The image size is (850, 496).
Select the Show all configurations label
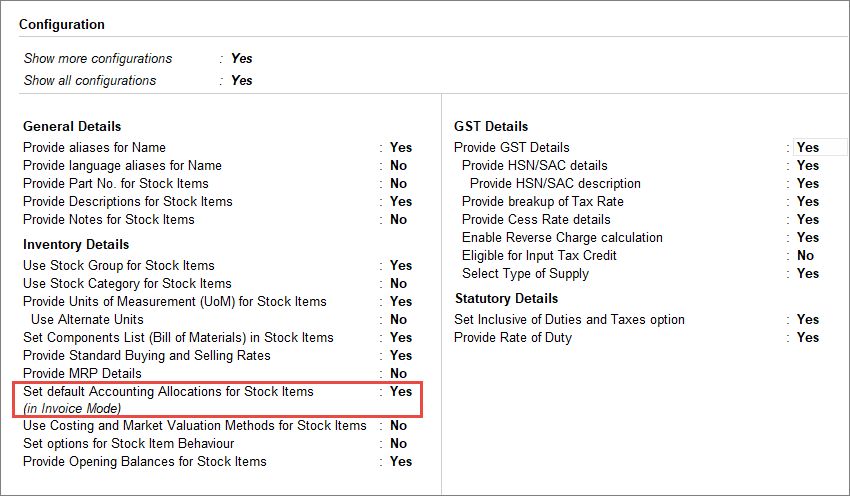pos(89,80)
